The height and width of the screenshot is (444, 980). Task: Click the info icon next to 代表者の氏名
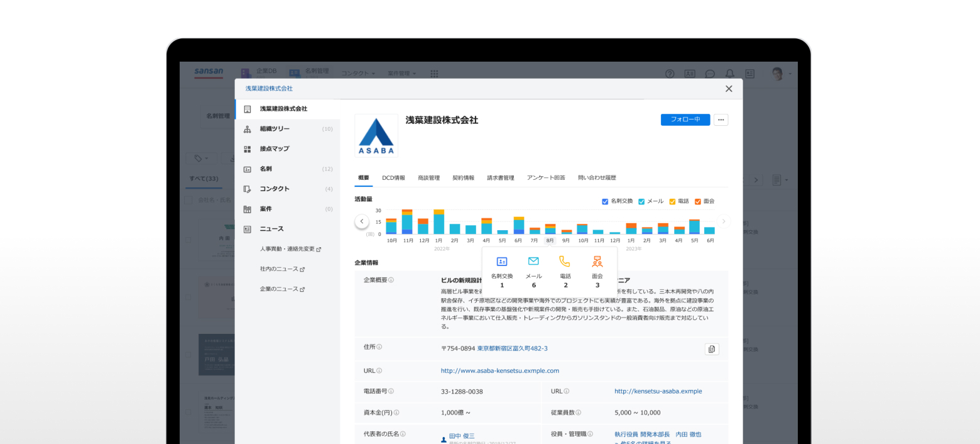click(x=403, y=434)
